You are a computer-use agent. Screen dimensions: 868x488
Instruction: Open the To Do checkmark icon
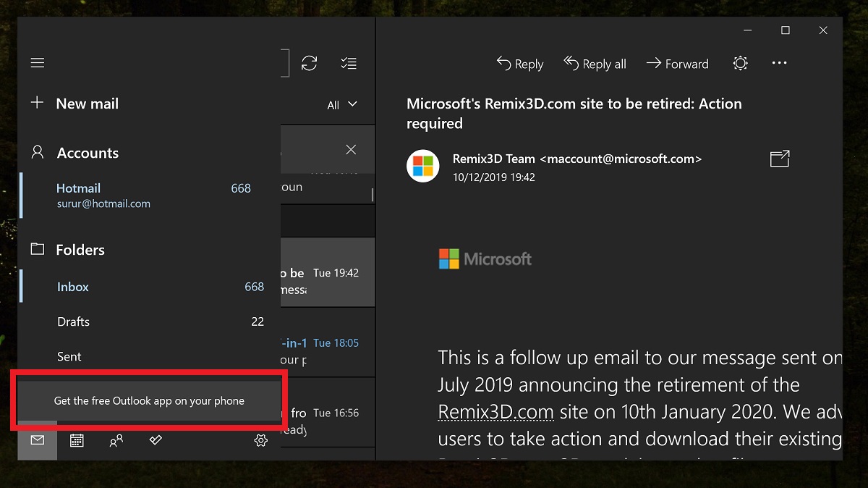[x=155, y=440]
